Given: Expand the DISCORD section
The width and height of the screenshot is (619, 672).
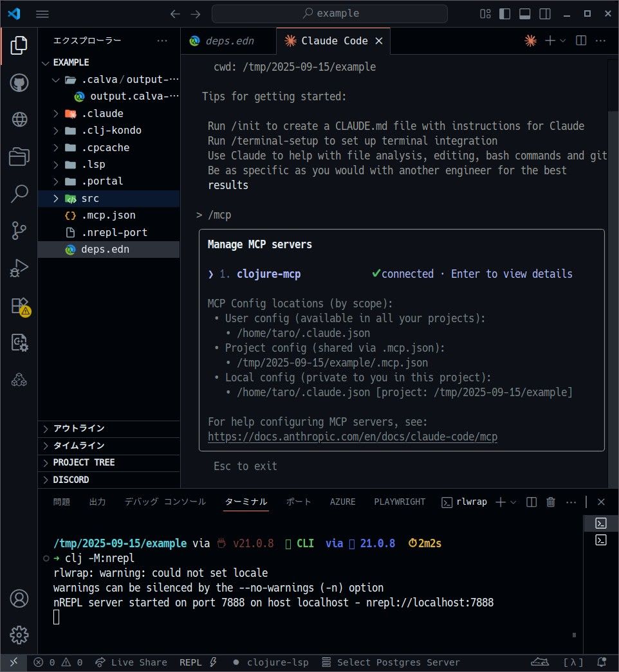Looking at the screenshot, I should 109,480.
